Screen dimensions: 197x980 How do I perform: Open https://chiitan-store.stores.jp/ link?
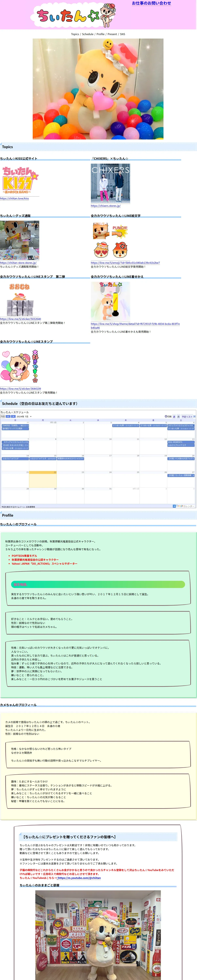18,262
